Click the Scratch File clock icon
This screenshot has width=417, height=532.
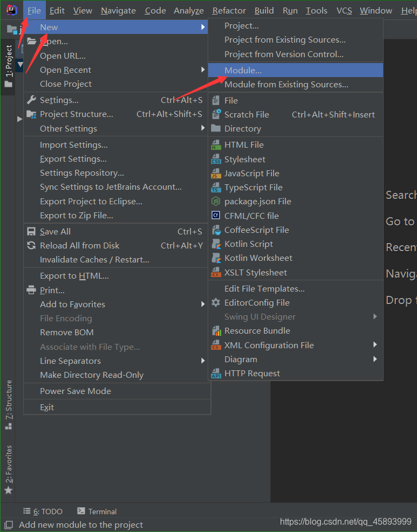[x=216, y=114]
